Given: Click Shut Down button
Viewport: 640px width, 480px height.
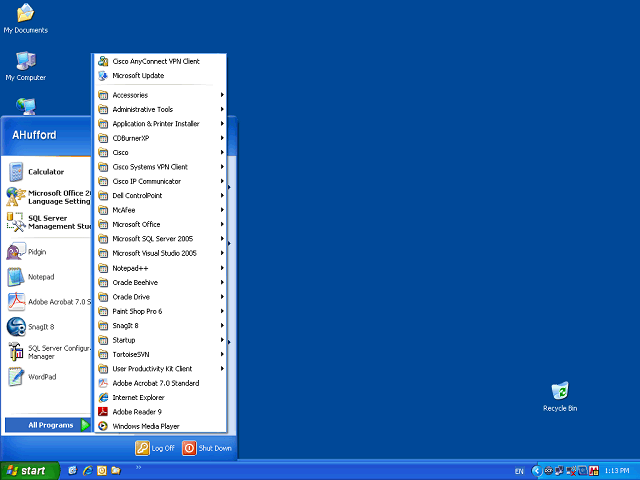Looking at the screenshot, I should pyautogui.click(x=207, y=448).
